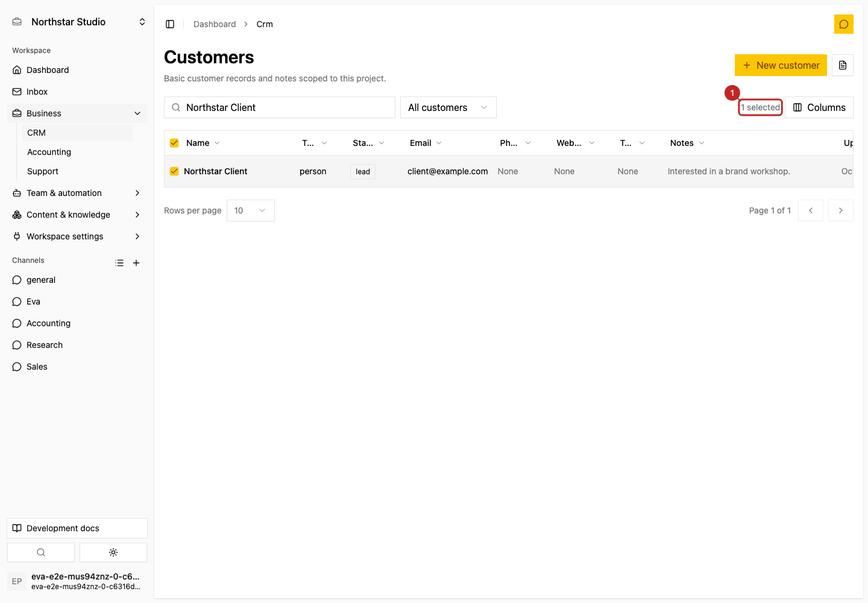Go to the next page arrow

[841, 210]
